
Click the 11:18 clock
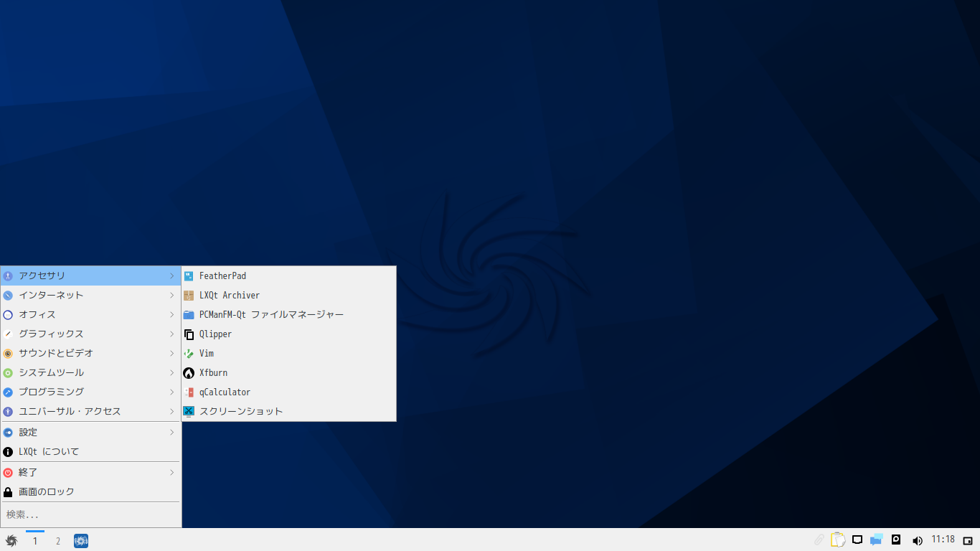[x=943, y=540]
